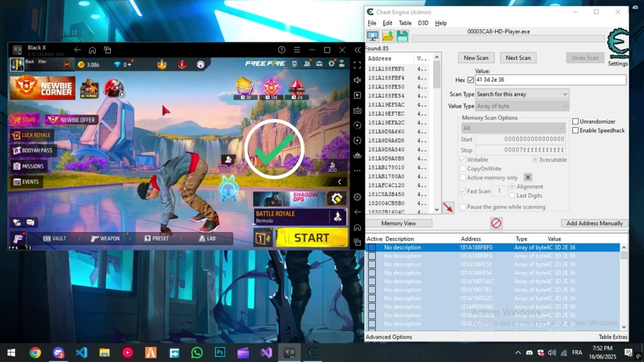Viewport: 644px width, 362px height.
Task: Open in-game mail envelope icon
Action: tap(319, 63)
